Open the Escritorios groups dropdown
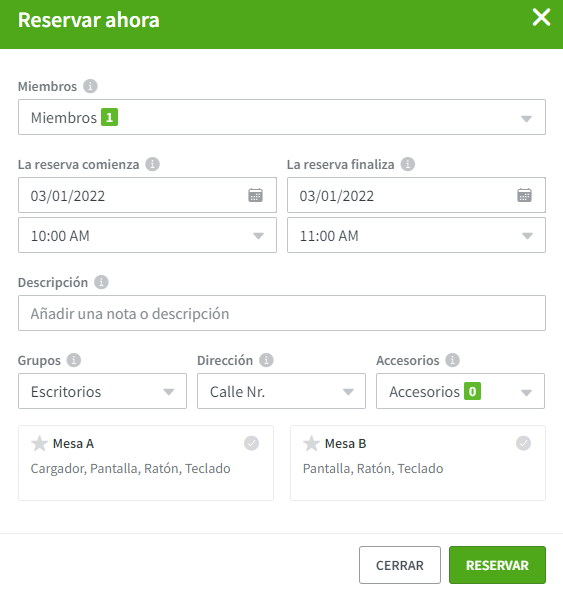Screen dimensions: 563x595 tap(102, 391)
